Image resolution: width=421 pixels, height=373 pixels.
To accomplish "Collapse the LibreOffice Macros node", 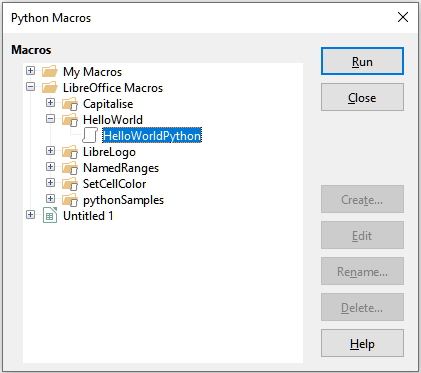I will click(30, 87).
